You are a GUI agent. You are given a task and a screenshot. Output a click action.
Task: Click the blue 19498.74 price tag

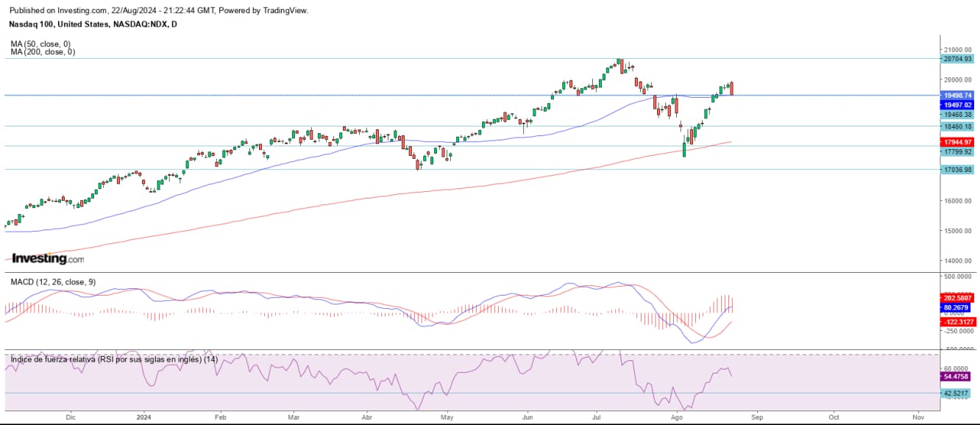click(957, 96)
